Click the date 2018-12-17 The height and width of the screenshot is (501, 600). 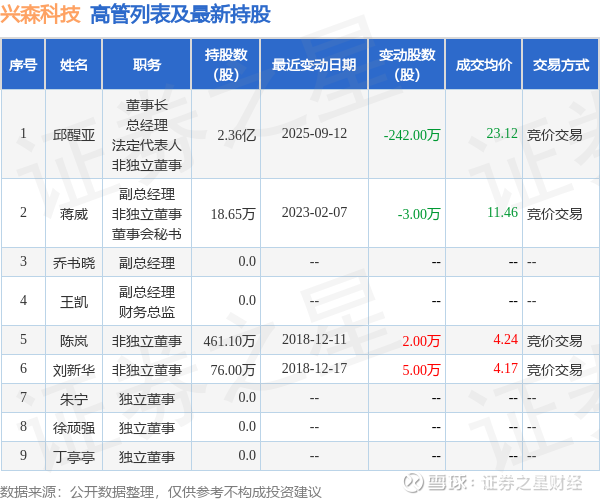[x=314, y=368]
